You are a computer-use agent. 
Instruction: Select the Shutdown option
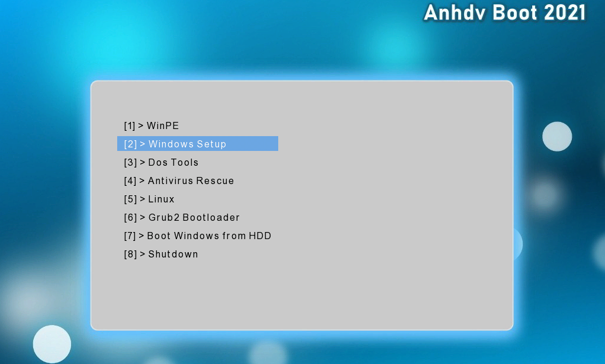(x=161, y=254)
